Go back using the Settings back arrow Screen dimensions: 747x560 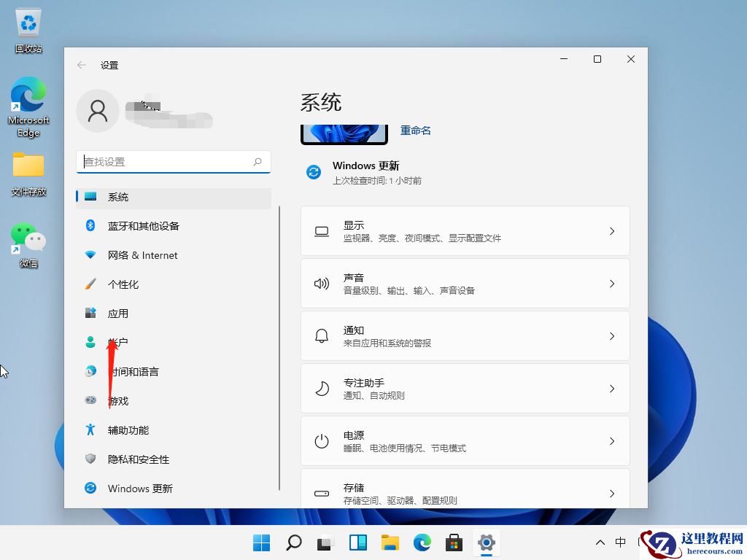click(81, 65)
